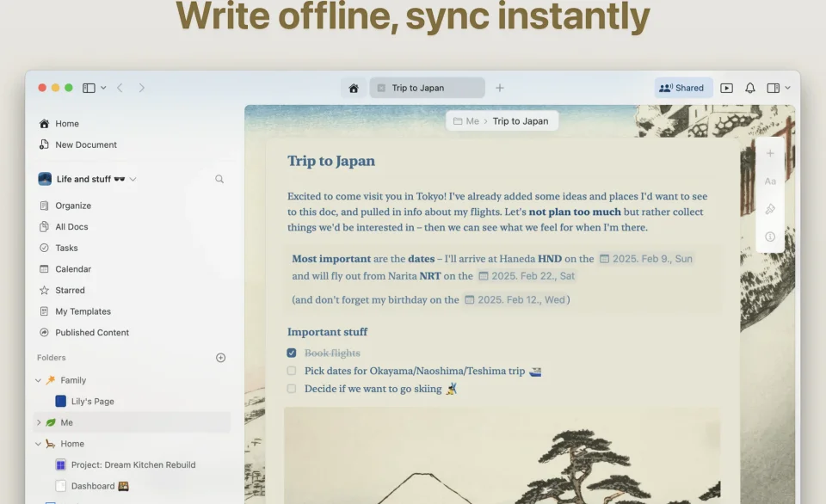Screen dimensions: 826x504
Task: Uncheck the Book flights task
Action: click(292, 353)
